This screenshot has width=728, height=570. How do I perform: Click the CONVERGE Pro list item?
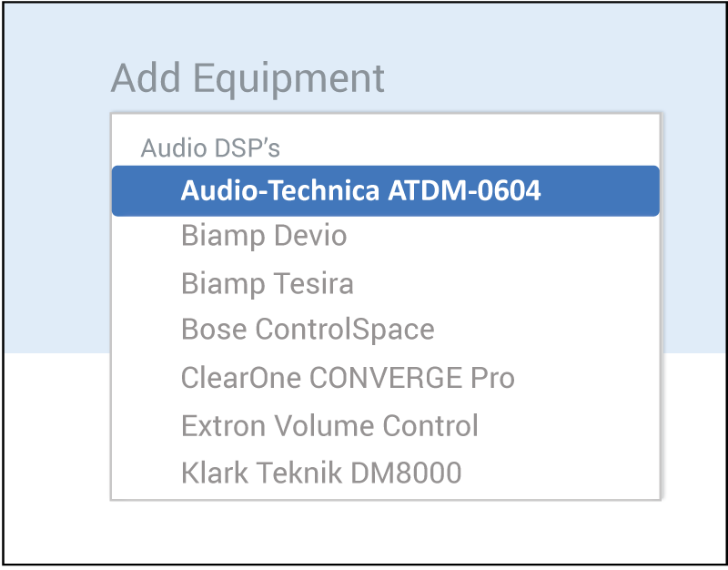coord(348,378)
